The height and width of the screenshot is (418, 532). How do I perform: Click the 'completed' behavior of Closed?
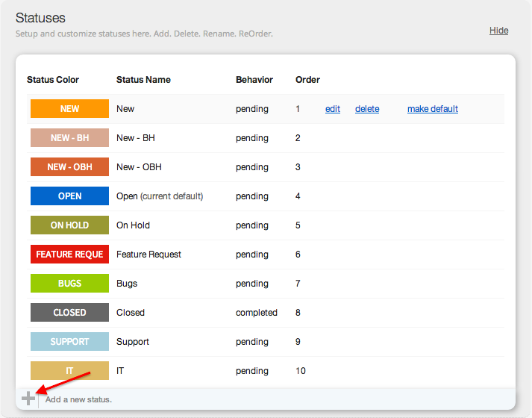257,313
